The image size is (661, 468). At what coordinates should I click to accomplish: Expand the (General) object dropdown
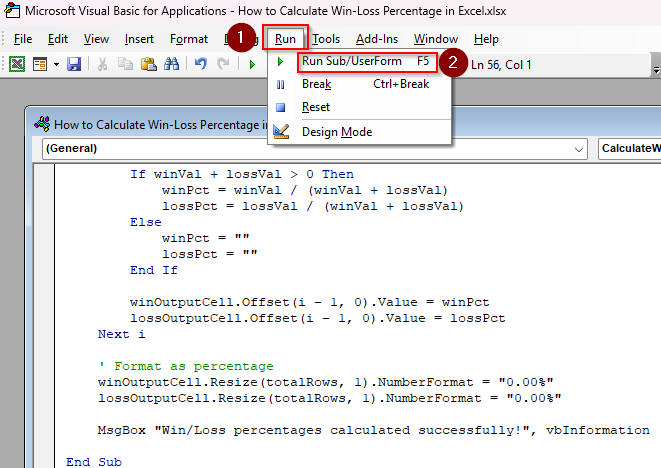pos(579,149)
